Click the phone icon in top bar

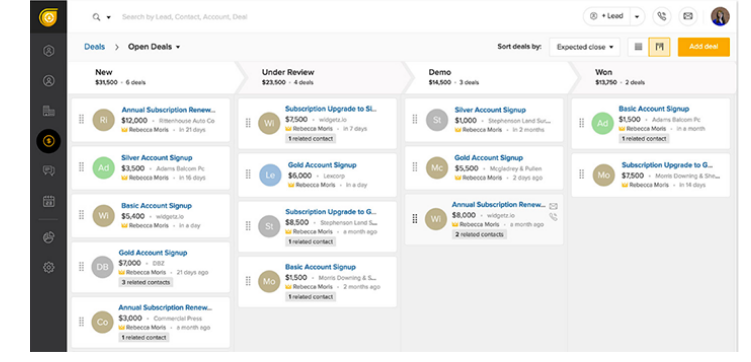tap(661, 16)
